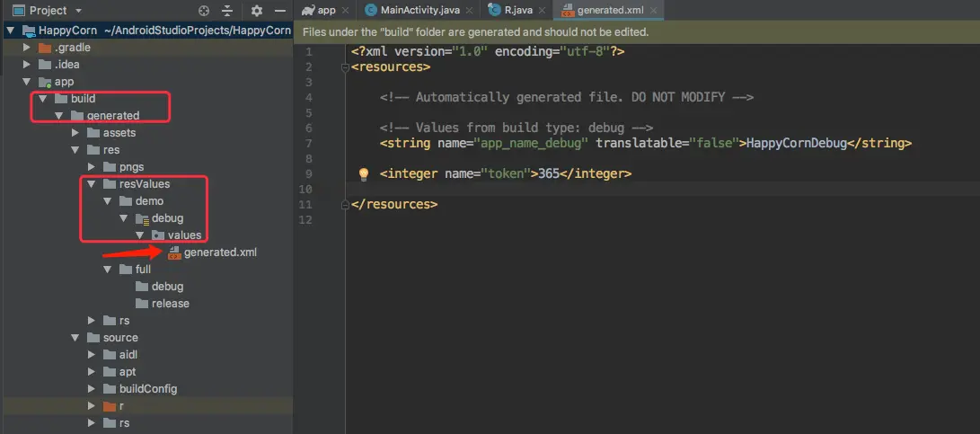
Task: Expand the .idea folder
Action: click(26, 65)
